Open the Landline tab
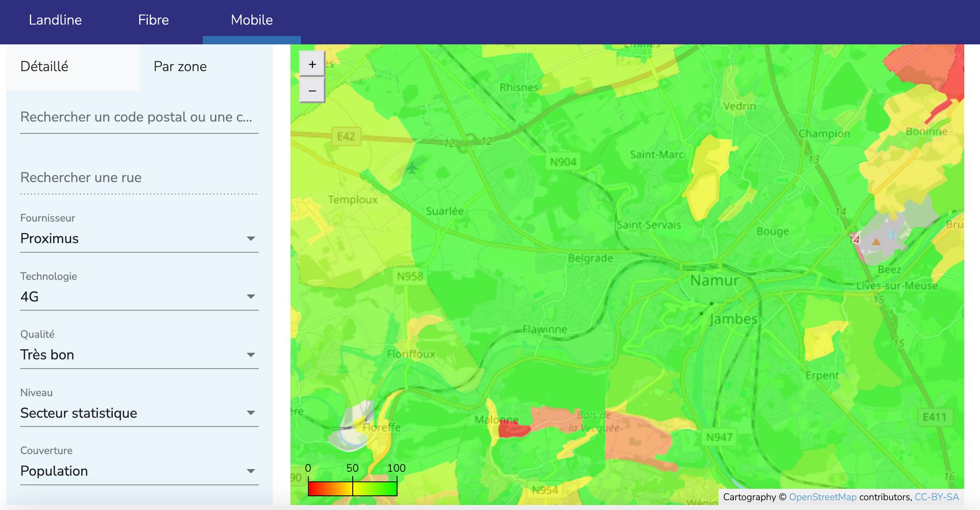The image size is (980, 510). coord(55,20)
